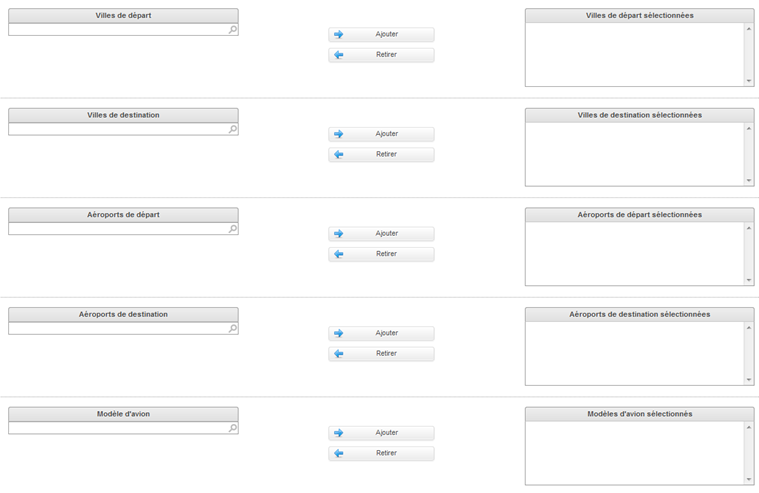Screen dimensions: 759x493
Task: Click search magnifier in Modèle d'avion filter
Action: (233, 428)
